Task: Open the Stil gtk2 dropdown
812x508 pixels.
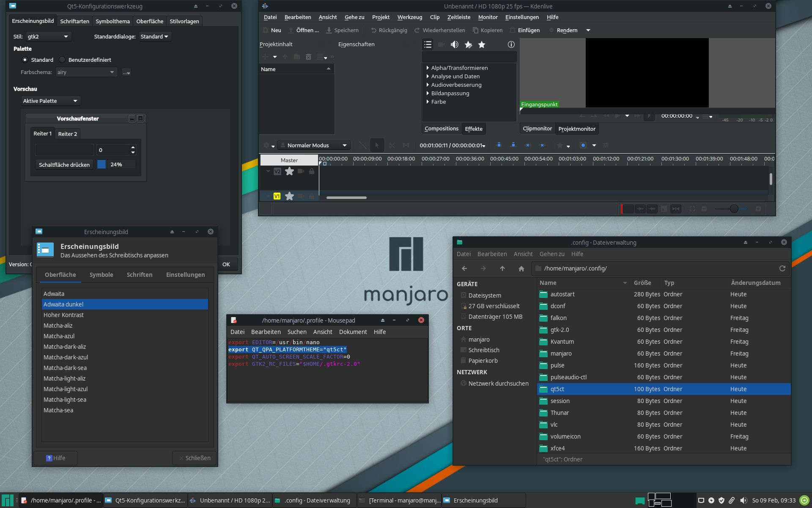Action: [48, 36]
